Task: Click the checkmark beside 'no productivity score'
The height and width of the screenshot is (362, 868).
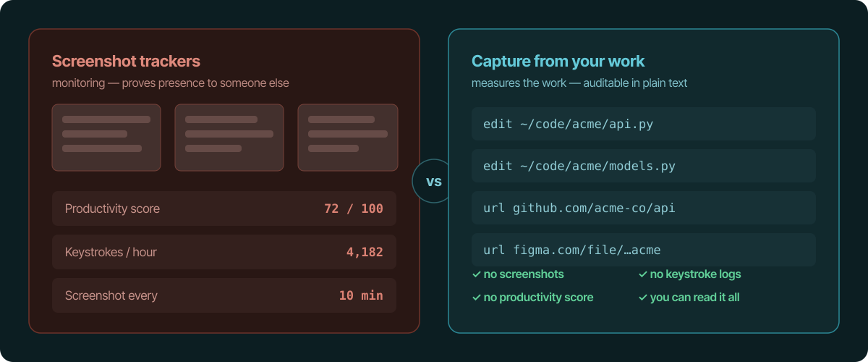Action: click(x=476, y=298)
